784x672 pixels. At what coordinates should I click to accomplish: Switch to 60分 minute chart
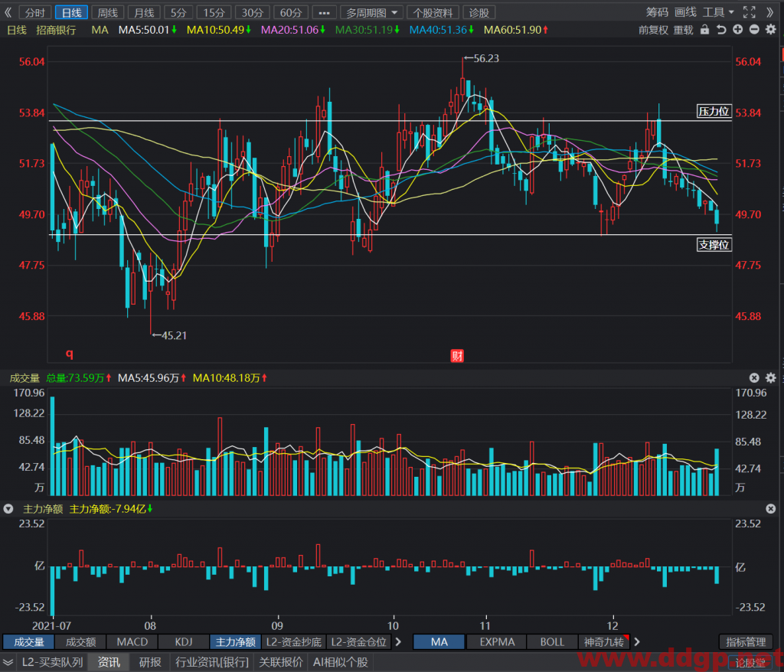tap(291, 12)
